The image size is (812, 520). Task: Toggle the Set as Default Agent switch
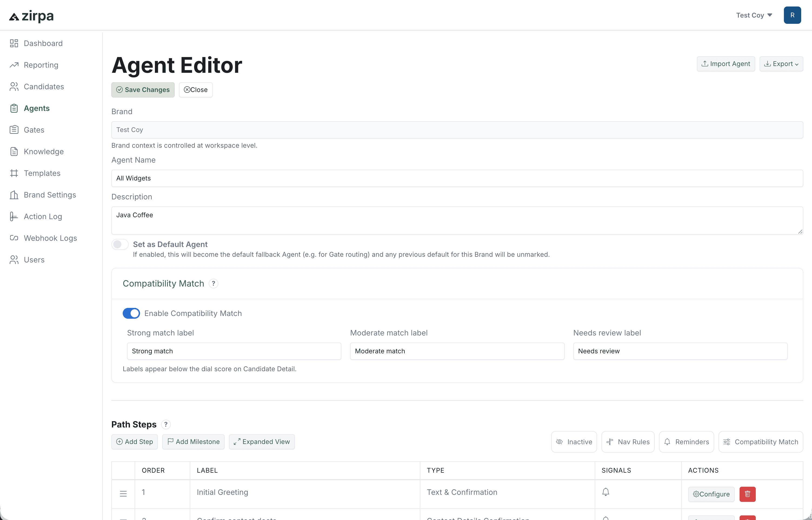pos(120,244)
